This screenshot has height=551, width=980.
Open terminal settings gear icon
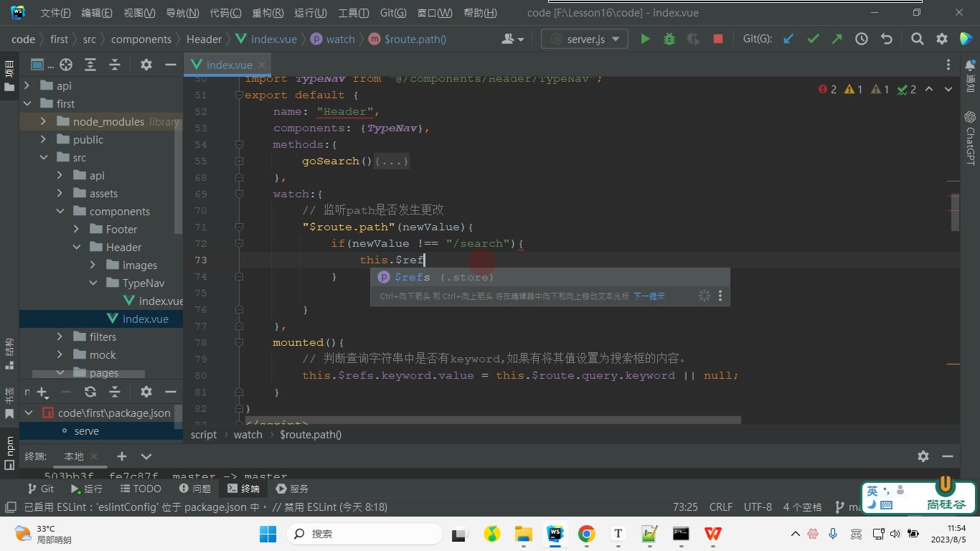pyautogui.click(x=923, y=456)
